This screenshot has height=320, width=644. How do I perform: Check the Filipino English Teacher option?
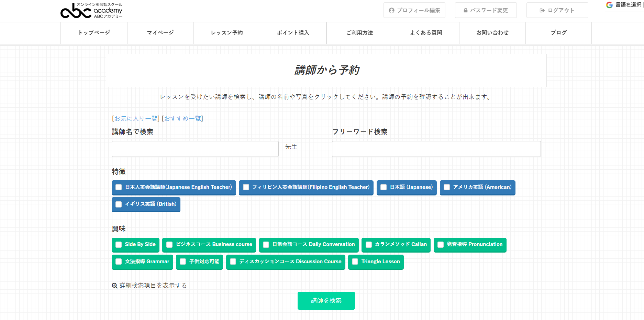246,187
